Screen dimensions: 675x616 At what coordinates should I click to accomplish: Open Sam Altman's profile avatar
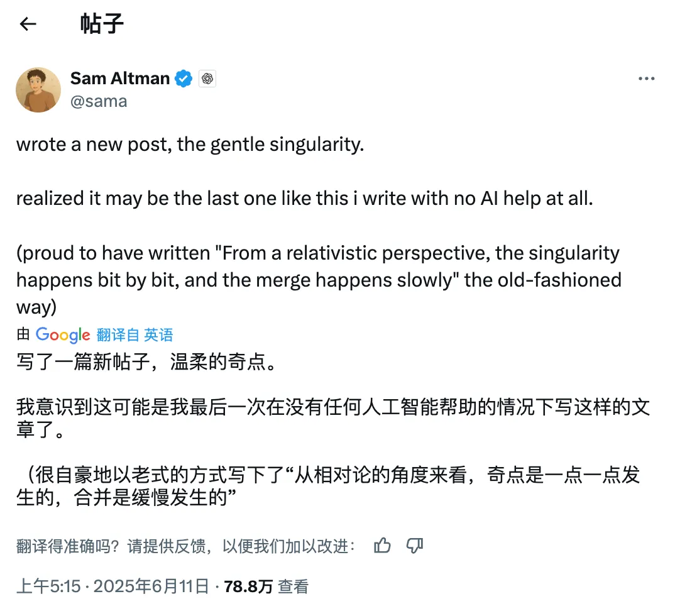(x=38, y=90)
